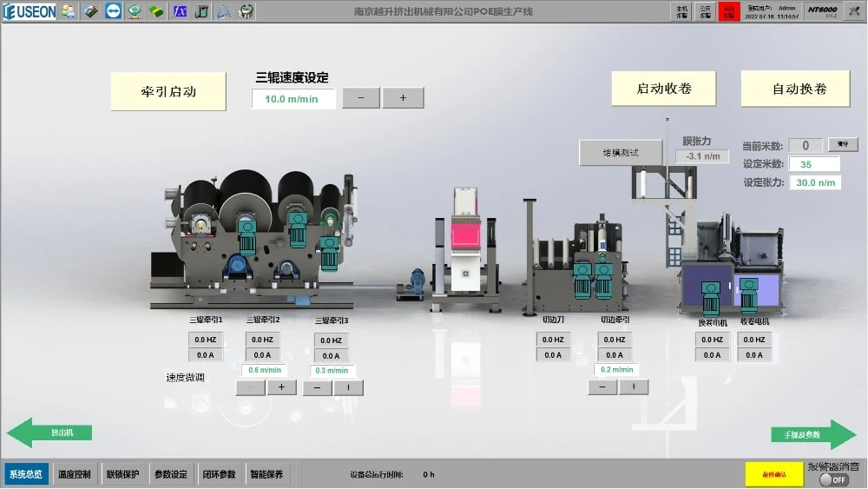Go to 挤出机 page with left arrow

(x=49, y=433)
